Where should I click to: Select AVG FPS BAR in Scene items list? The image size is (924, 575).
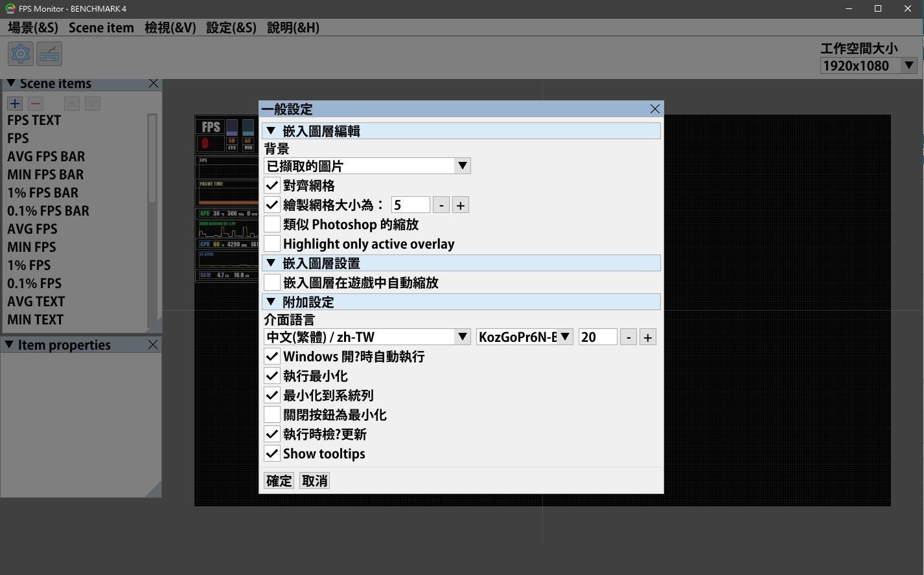pyautogui.click(x=46, y=157)
